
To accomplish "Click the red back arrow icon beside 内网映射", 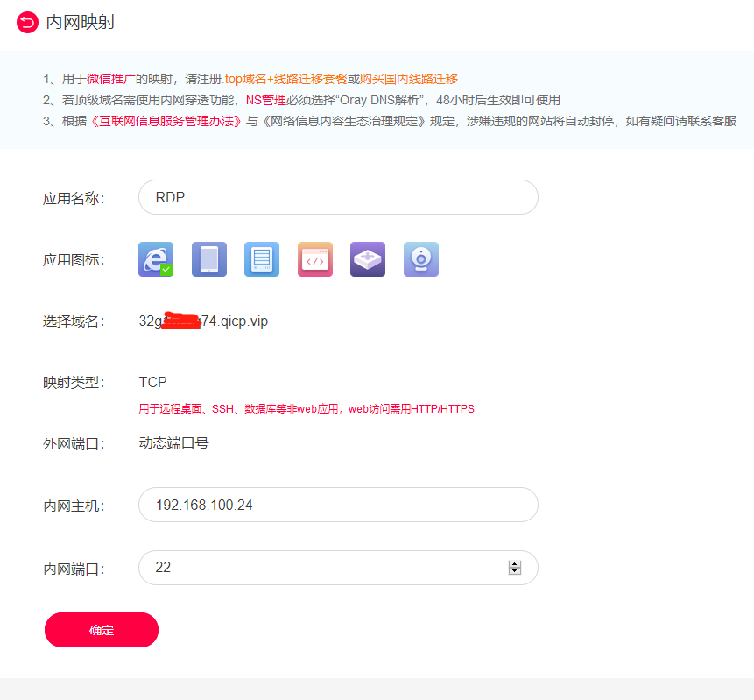I will (28, 22).
